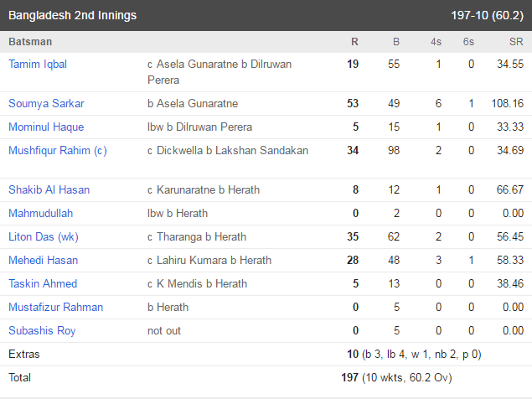Viewport: 532px width, 399px height.
Task: Open Mehedi Hasan profile link
Action: pyautogui.click(x=43, y=260)
